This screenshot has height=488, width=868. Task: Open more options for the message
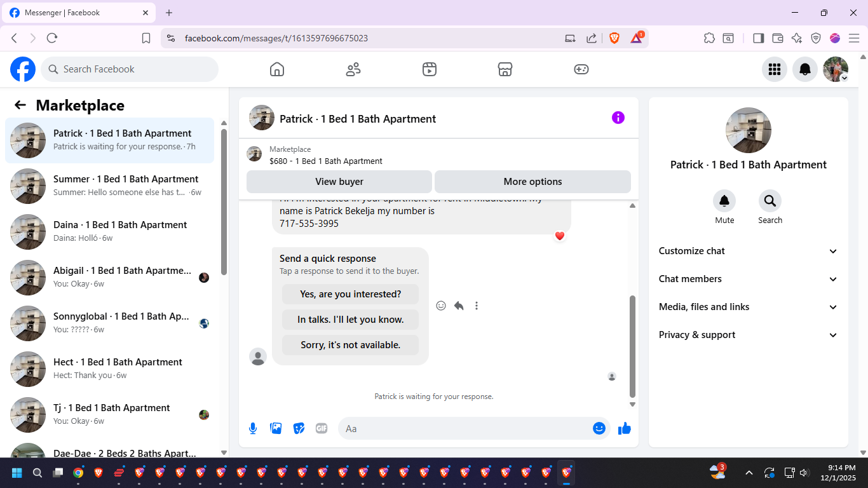click(x=477, y=306)
